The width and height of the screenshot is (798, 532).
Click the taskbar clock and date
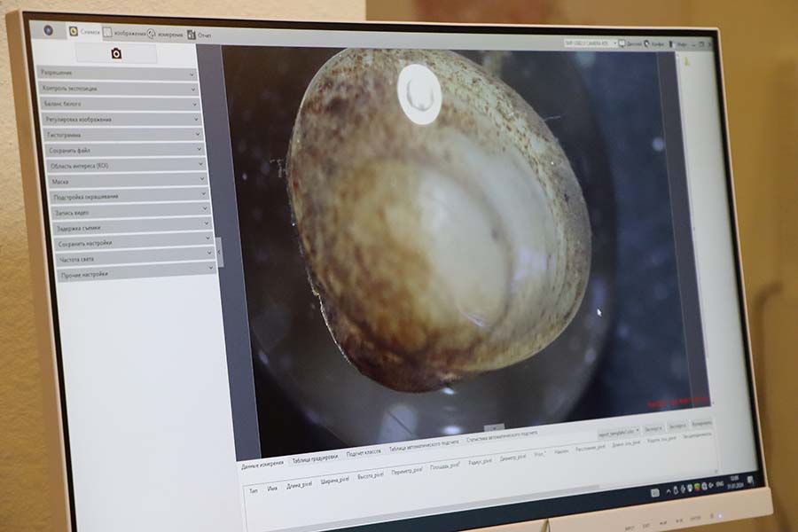734,481
